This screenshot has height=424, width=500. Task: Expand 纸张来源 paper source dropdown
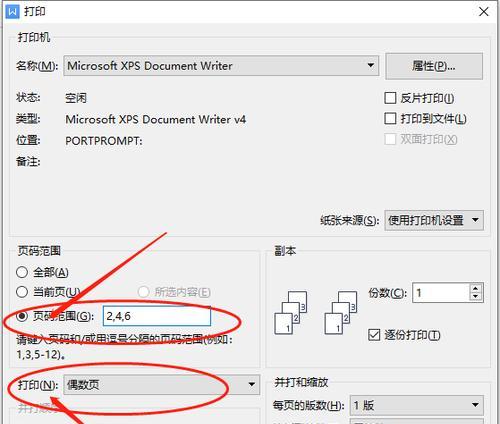(x=434, y=220)
